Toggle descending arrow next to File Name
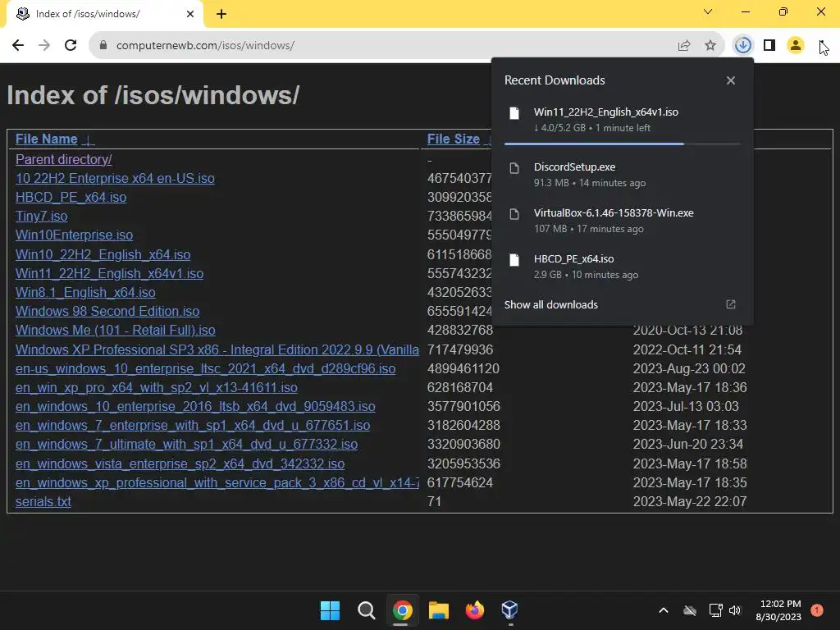Image resolution: width=840 pixels, height=630 pixels. (x=89, y=139)
